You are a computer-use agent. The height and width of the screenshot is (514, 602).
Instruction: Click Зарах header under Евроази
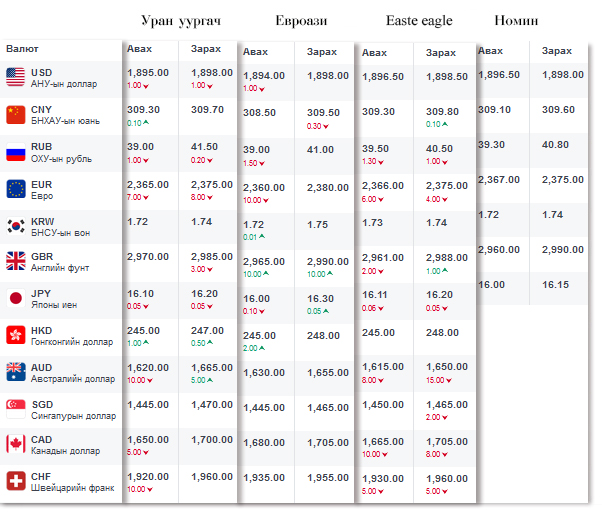[322, 51]
